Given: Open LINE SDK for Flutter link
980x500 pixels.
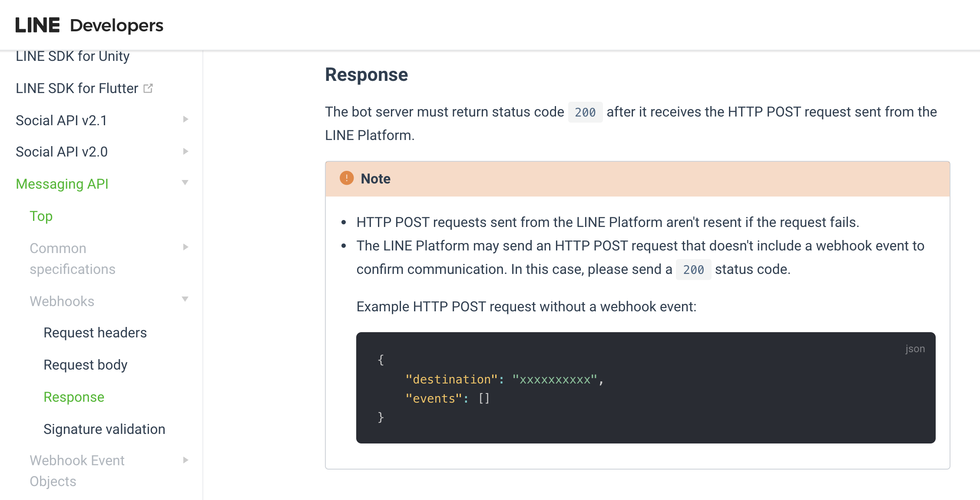Looking at the screenshot, I should [77, 88].
